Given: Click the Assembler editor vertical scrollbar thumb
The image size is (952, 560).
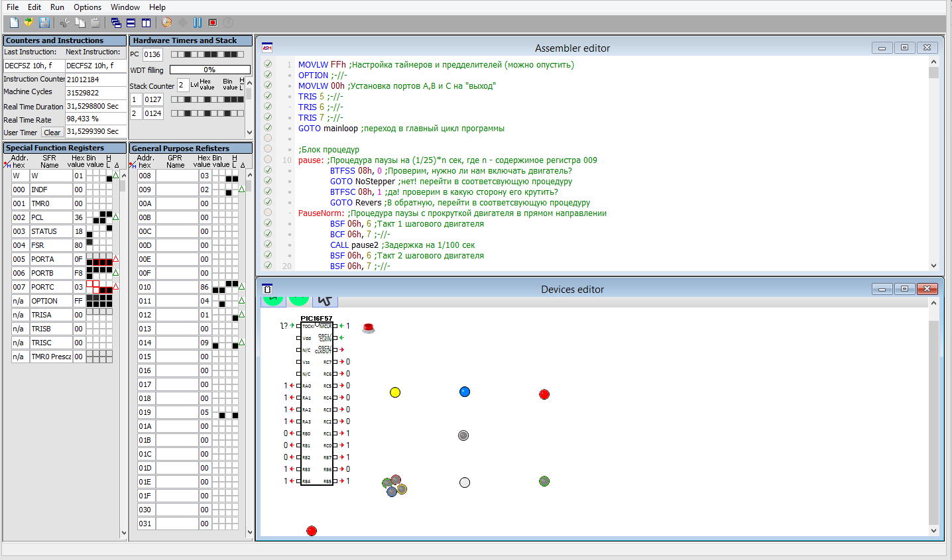Looking at the screenshot, I should [x=933, y=72].
